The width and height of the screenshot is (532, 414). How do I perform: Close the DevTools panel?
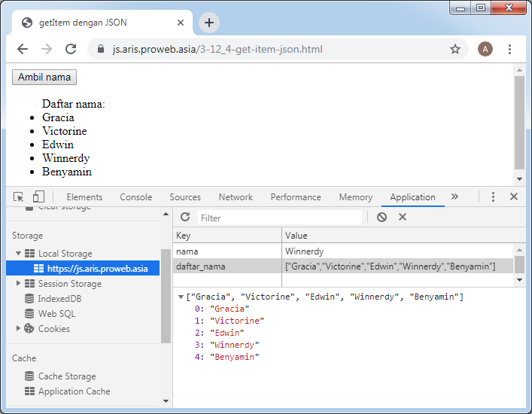pyautogui.click(x=514, y=196)
